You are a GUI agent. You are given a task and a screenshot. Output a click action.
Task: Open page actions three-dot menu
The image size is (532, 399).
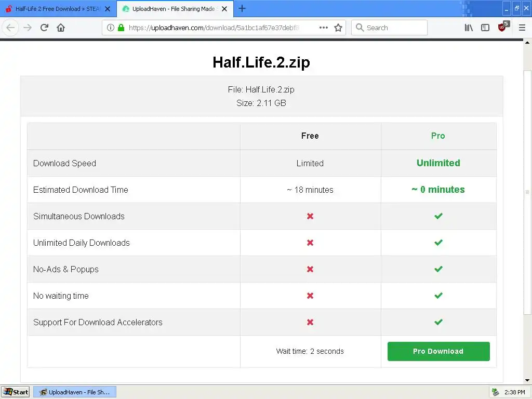click(324, 28)
